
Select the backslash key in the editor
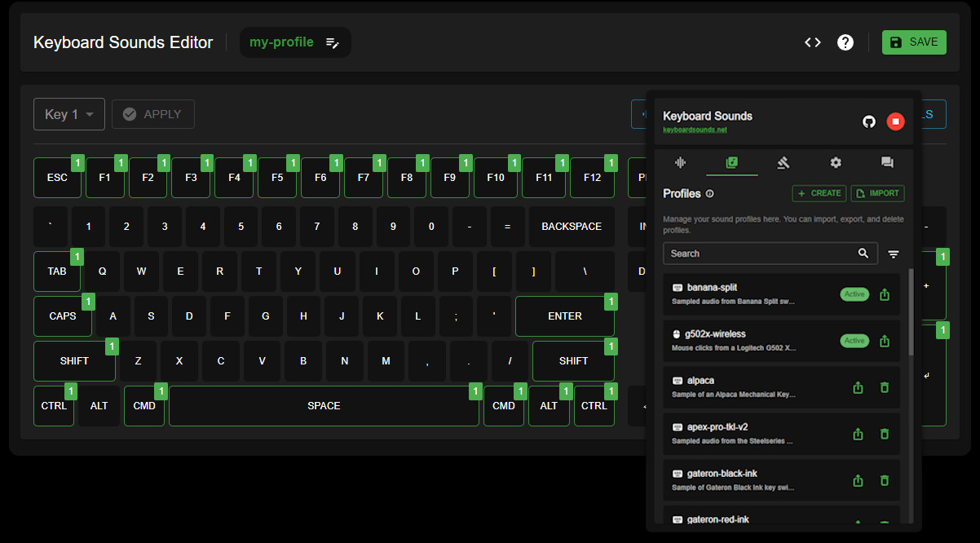[585, 271]
